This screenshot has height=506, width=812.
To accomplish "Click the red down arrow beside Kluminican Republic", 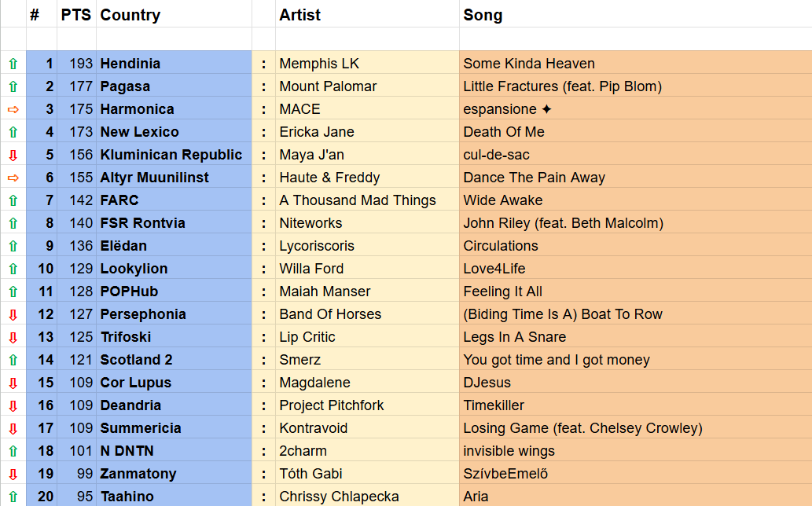I will tap(13, 155).
